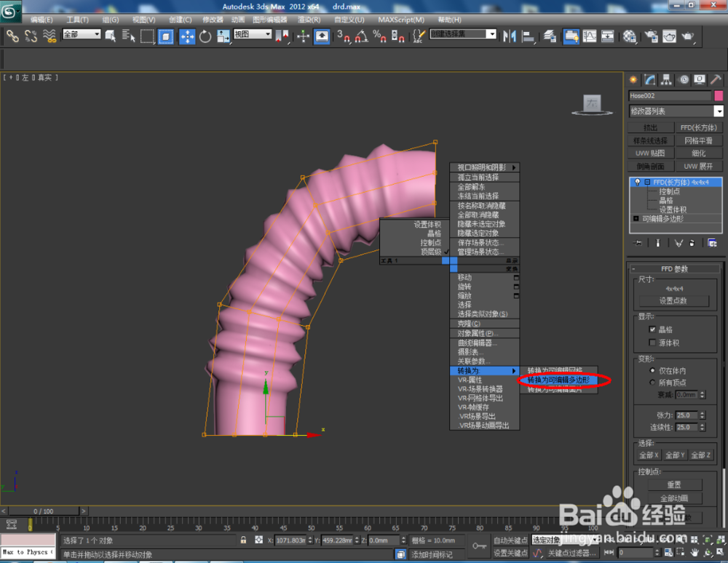Toggle Window/Crossing selection icon
The width and height of the screenshot is (728, 563).
point(166,36)
